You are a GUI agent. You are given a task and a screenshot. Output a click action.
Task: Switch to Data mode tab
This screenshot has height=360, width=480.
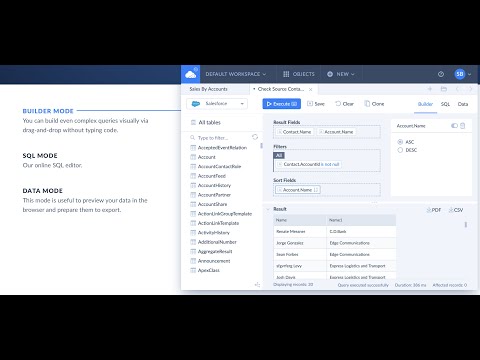click(463, 104)
